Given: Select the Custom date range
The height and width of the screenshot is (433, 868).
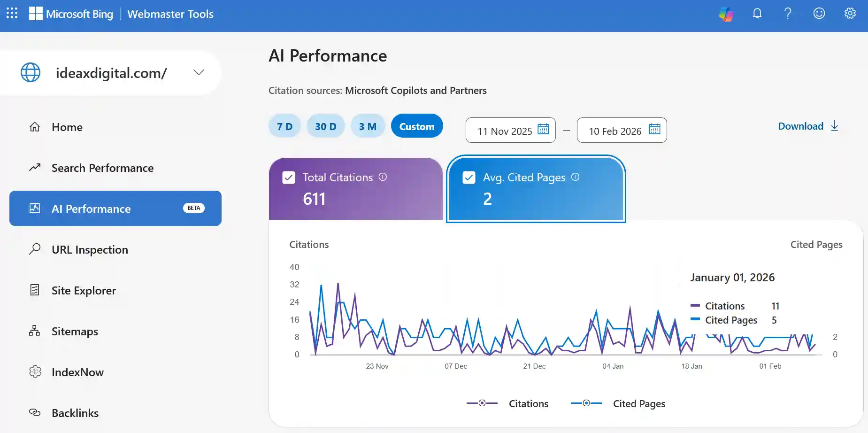Looking at the screenshot, I should coord(417,126).
